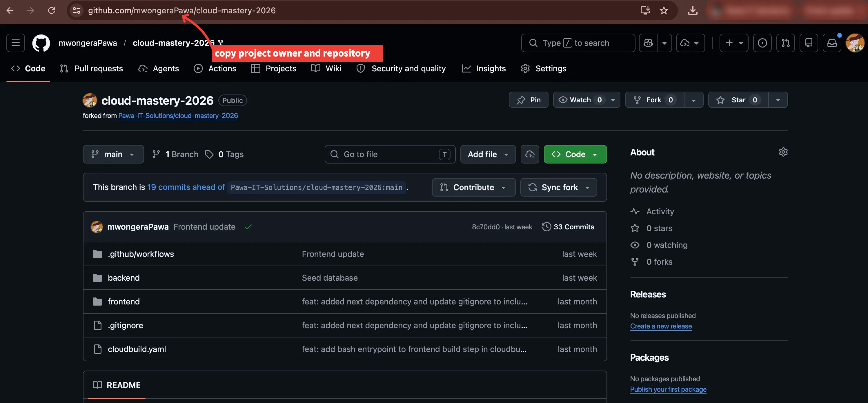
Task: Switch to the Wiki tab
Action: (326, 68)
